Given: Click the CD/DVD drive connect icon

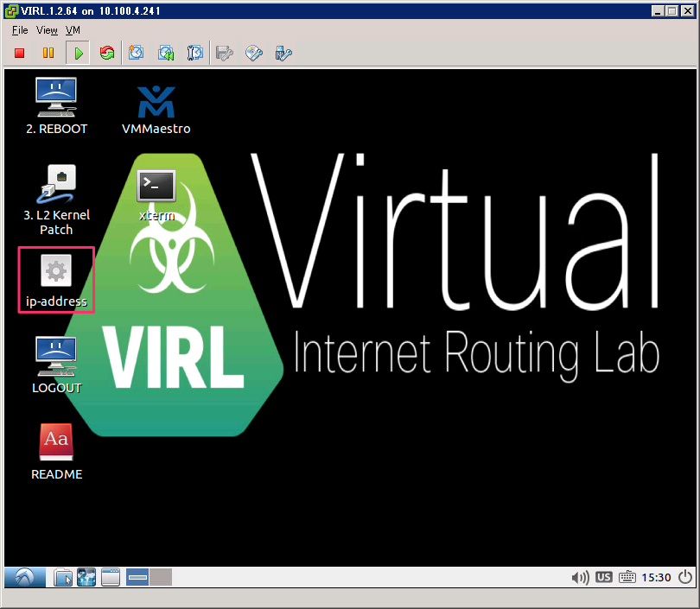Looking at the screenshot, I should click(253, 53).
